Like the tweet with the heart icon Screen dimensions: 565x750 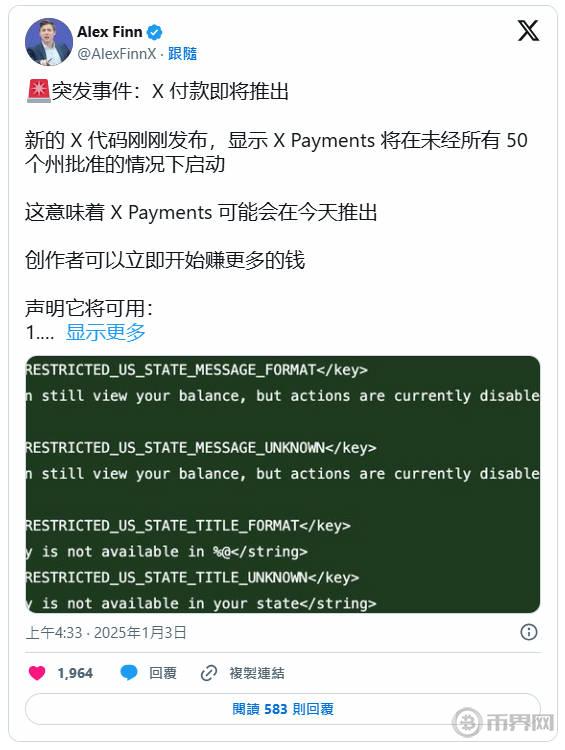[37, 673]
